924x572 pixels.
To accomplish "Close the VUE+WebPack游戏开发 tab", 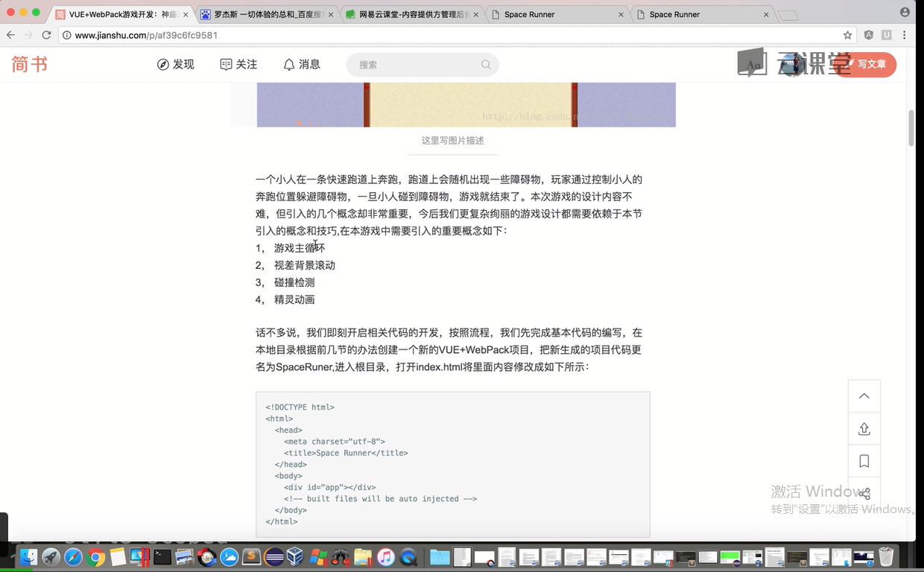I will coord(186,14).
